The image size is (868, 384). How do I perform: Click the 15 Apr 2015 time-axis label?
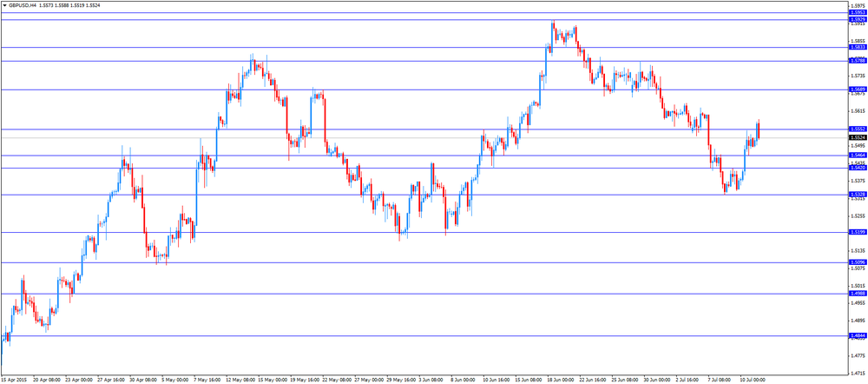(x=13, y=381)
